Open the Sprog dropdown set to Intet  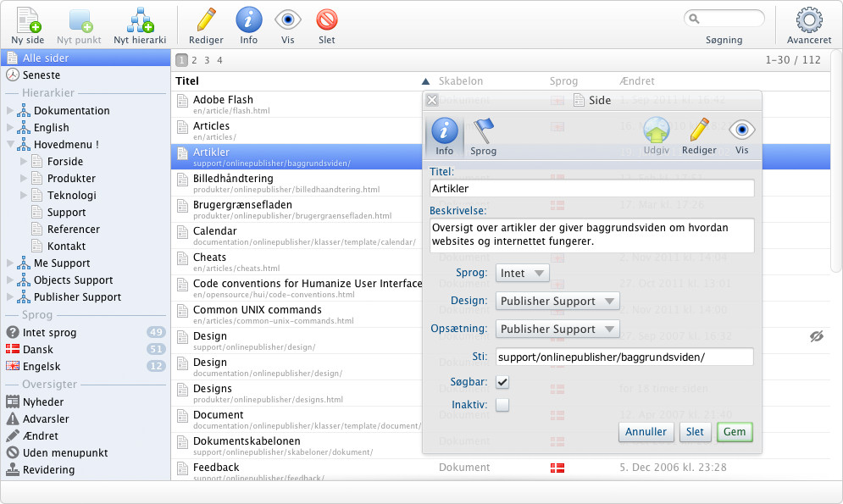[x=522, y=274]
